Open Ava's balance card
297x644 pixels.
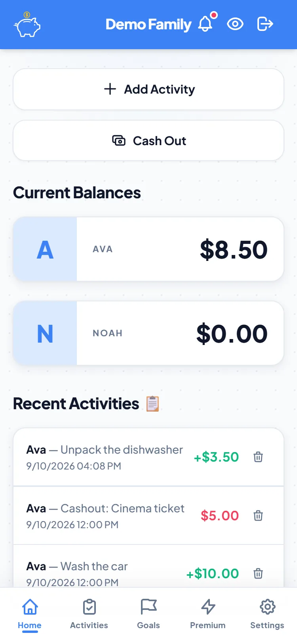click(x=148, y=249)
